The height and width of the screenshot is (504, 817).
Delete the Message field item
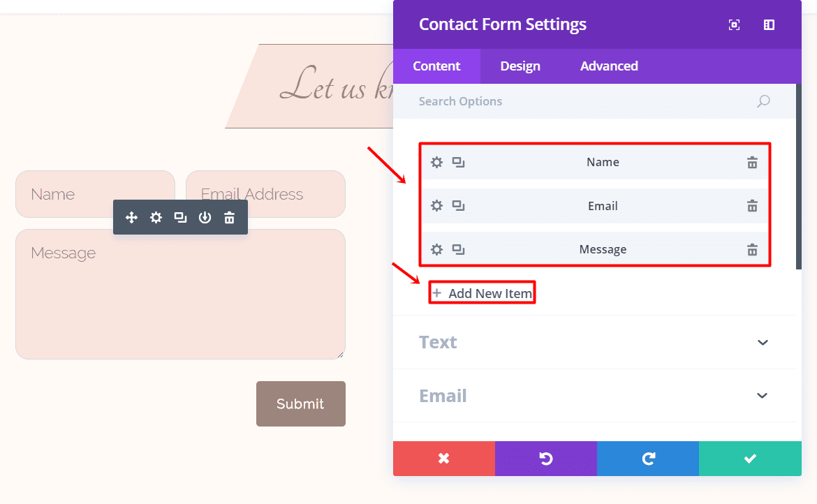pyautogui.click(x=752, y=250)
